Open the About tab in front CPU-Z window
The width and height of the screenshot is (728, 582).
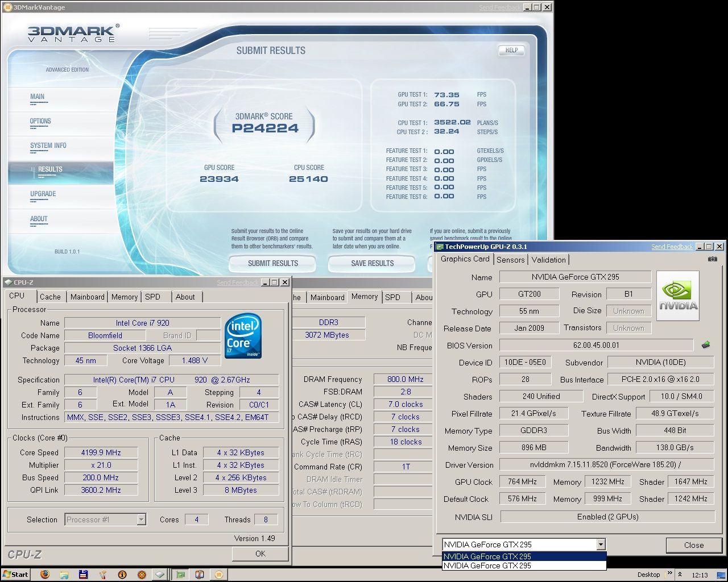[185, 297]
